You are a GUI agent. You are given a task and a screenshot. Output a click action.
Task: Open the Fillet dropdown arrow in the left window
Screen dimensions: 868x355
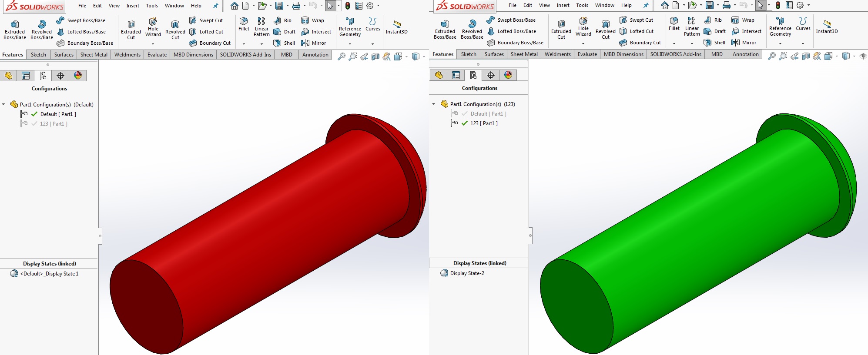[x=244, y=44]
